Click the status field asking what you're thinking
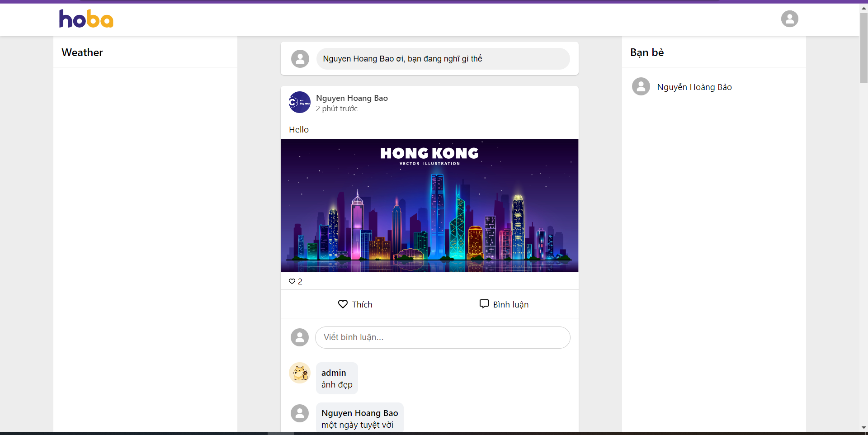 [443, 59]
